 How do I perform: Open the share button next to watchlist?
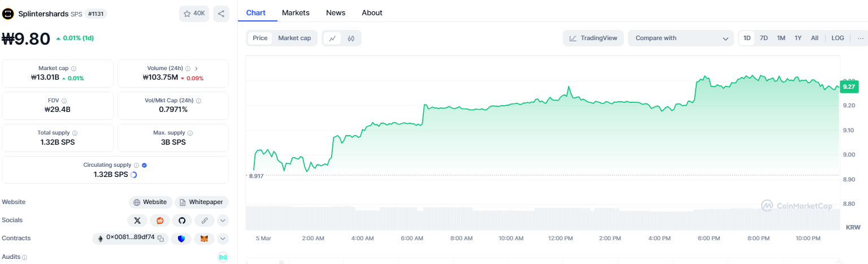tap(221, 14)
